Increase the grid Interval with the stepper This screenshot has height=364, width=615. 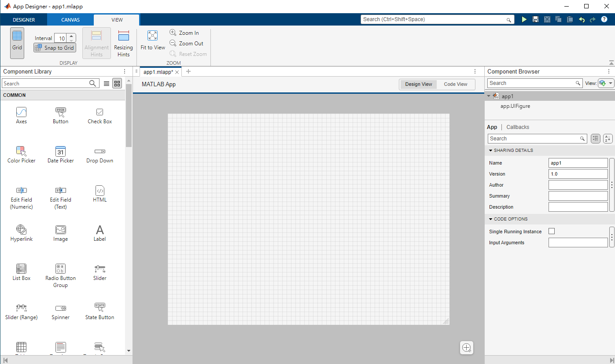72,36
